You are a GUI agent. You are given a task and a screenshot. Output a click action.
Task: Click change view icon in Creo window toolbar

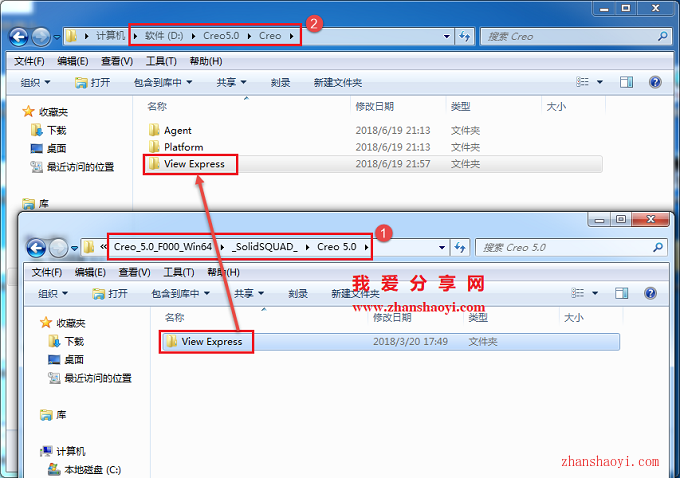pos(582,82)
